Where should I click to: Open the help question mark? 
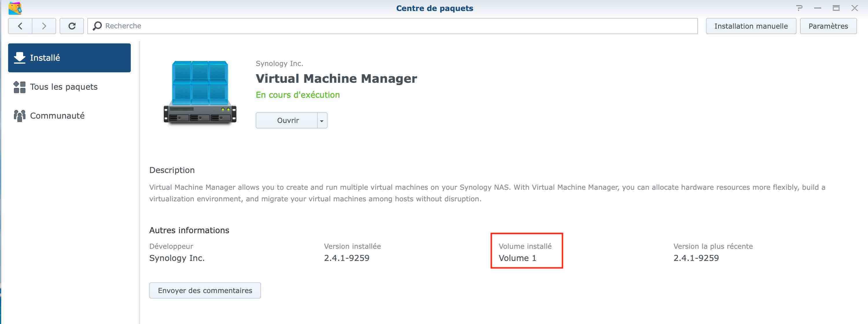tap(799, 8)
